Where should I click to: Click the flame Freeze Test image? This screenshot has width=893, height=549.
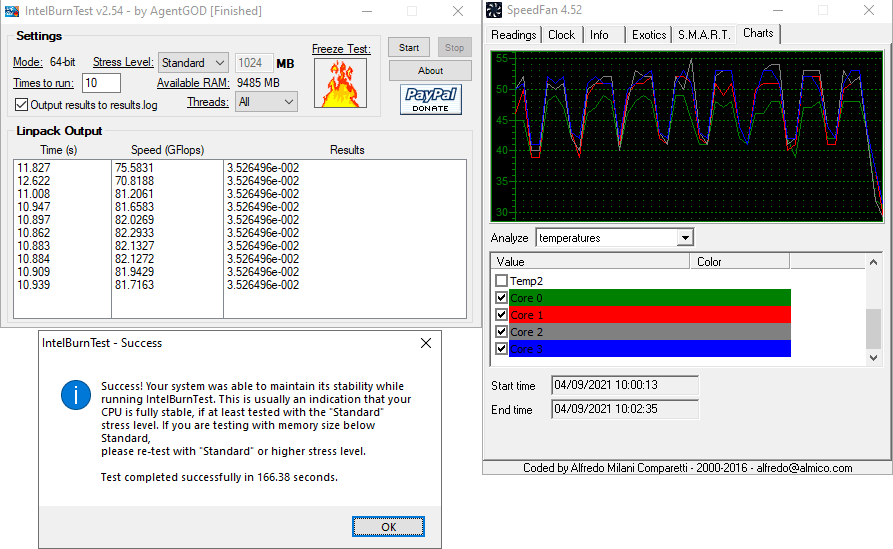(x=341, y=83)
